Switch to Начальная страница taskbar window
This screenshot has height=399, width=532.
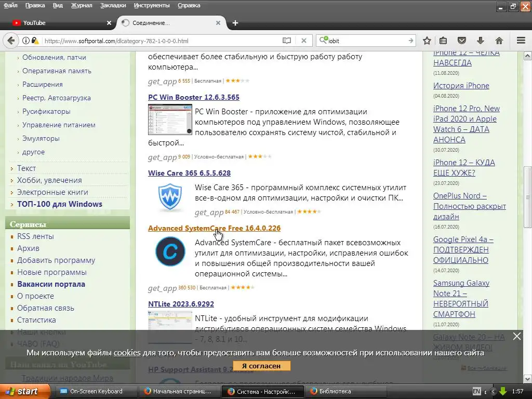(179, 391)
